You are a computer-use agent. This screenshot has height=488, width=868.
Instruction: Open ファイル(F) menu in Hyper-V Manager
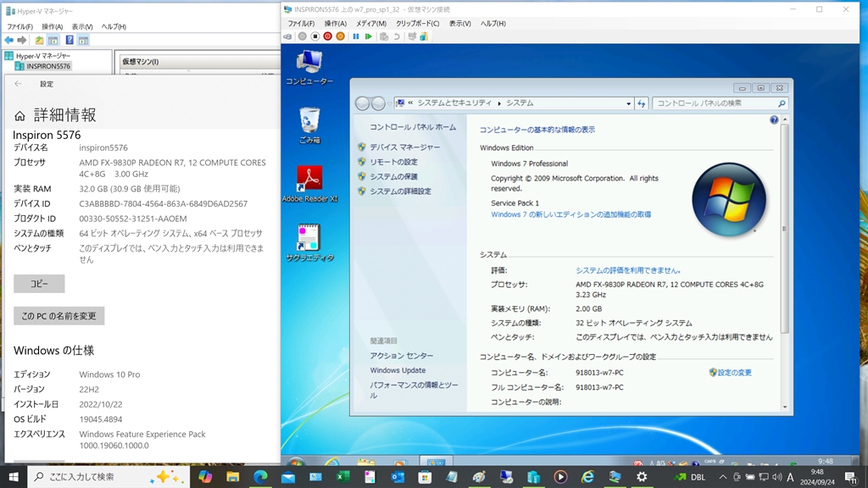[20, 26]
